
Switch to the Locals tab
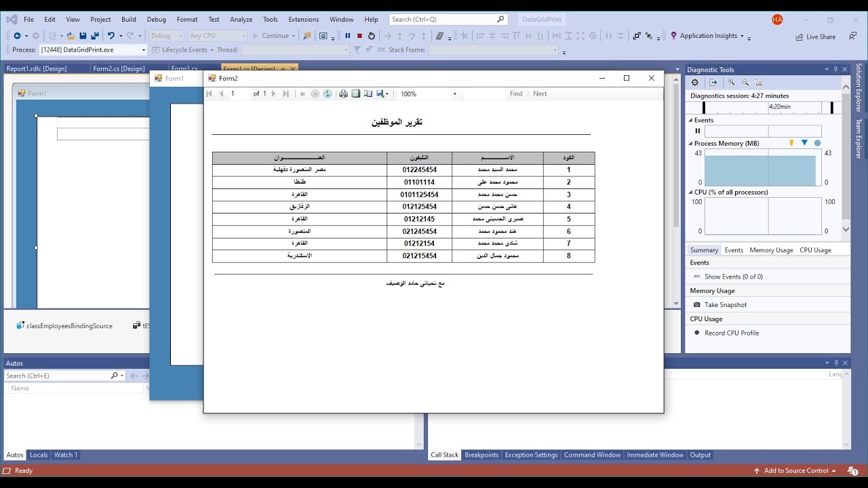click(x=39, y=455)
